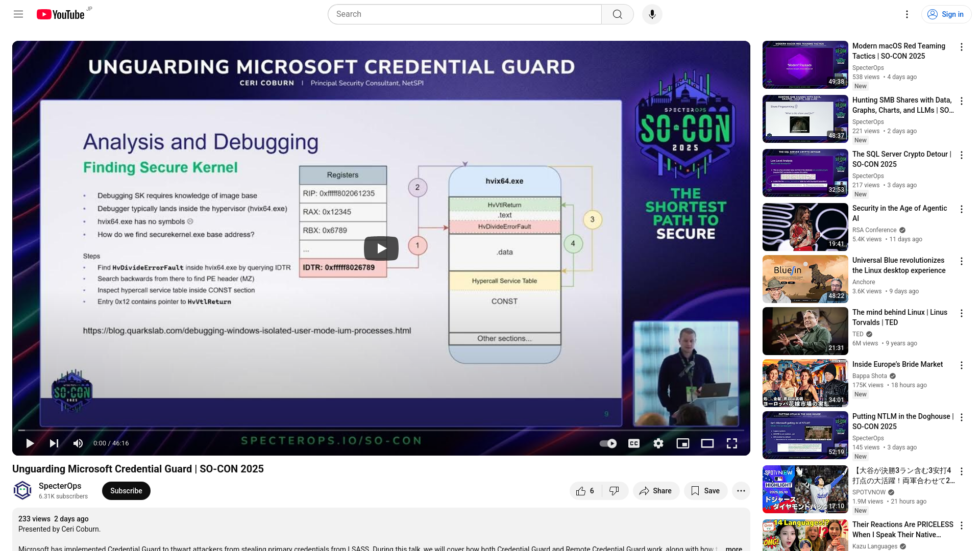Toggle autoplay switch
The height and width of the screenshot is (551, 980).
click(608, 443)
